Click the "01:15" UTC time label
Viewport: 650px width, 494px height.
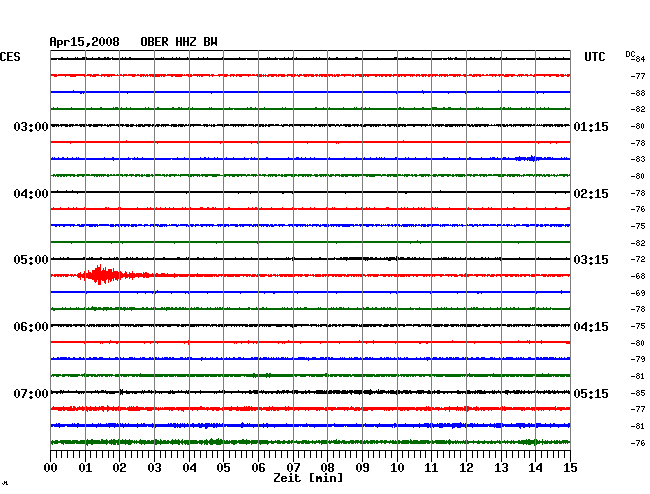(591, 126)
